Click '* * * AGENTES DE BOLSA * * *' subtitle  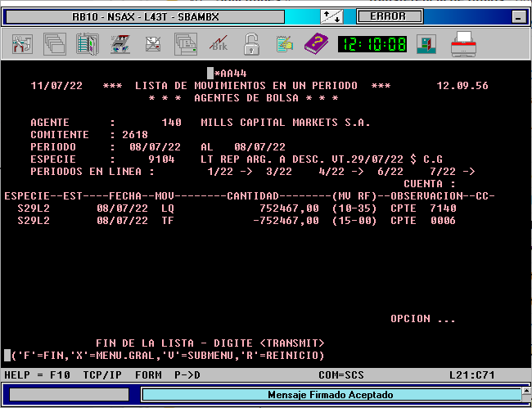click(243, 98)
